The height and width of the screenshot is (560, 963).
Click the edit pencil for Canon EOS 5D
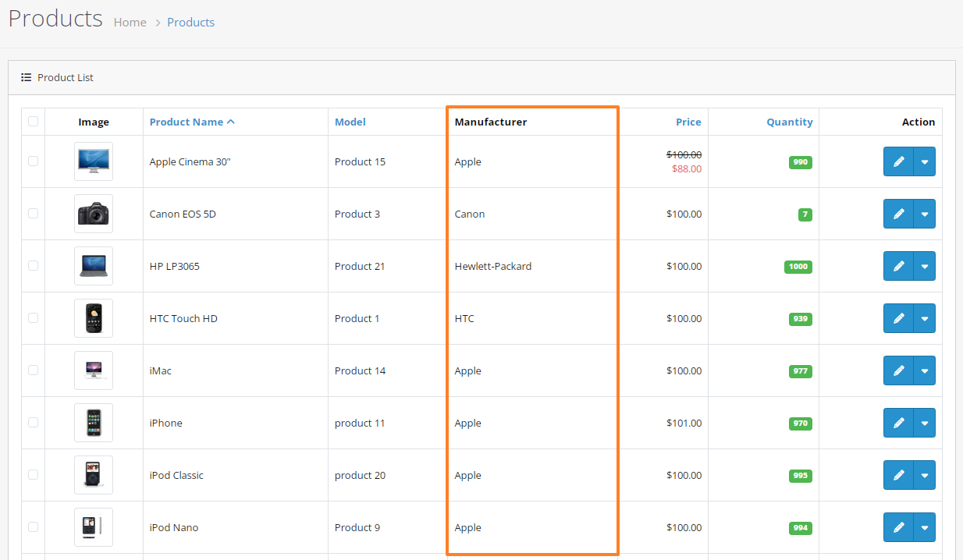pyautogui.click(x=898, y=214)
